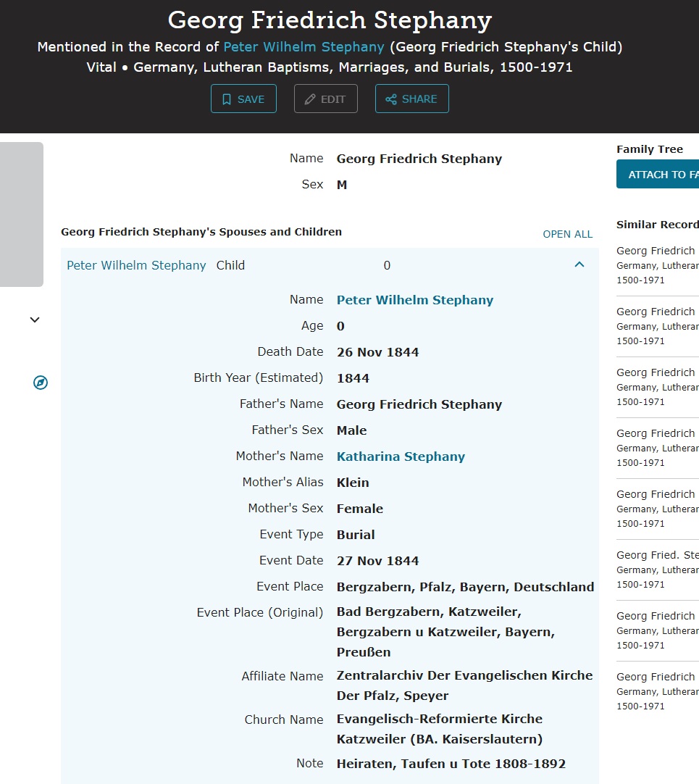Open the compass icon in left sidebar
699x784 pixels.
click(41, 383)
